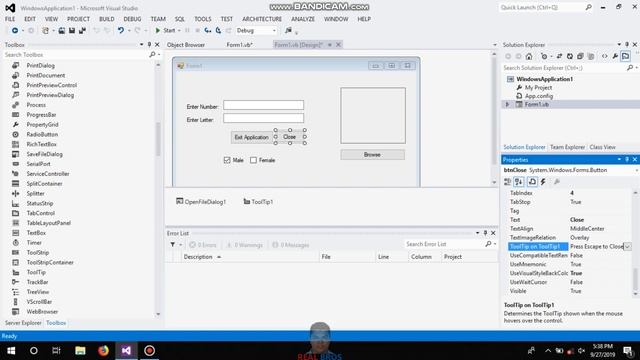
Task: Click Alphabetical sort icon in Properties panel
Action: coord(519,182)
